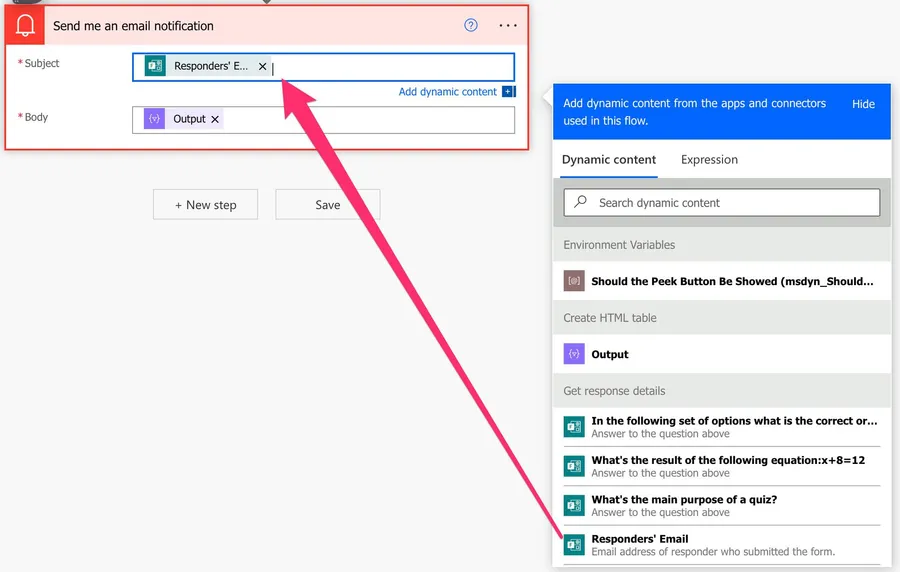
Task: Click the Forms icon in the Subject token
Action: 155,66
